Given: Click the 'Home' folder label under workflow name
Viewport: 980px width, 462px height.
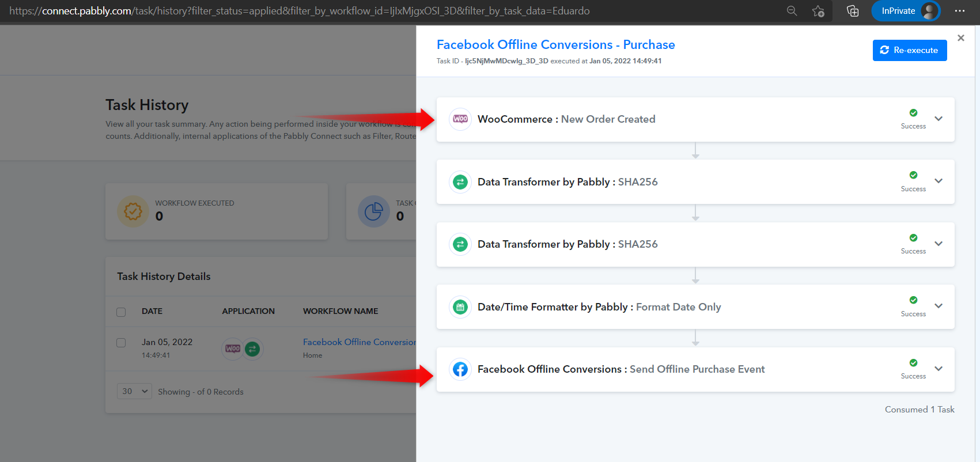Looking at the screenshot, I should pos(312,355).
